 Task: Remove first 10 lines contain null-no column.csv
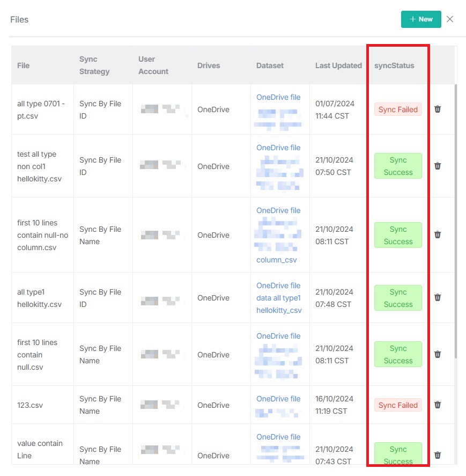click(x=438, y=235)
